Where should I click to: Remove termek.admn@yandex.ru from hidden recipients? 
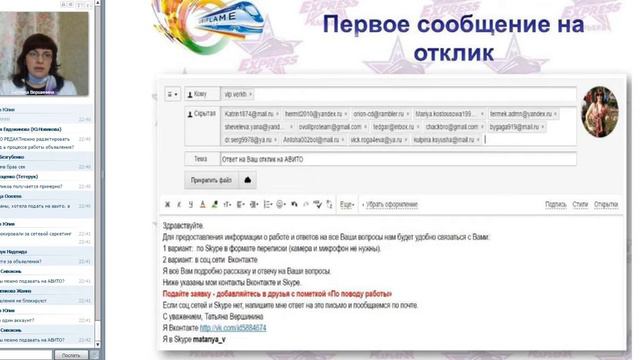[x=555, y=114]
